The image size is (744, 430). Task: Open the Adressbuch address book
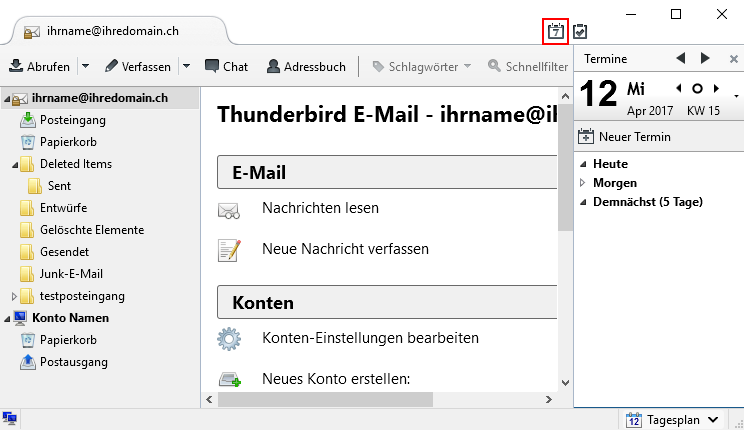tap(306, 66)
